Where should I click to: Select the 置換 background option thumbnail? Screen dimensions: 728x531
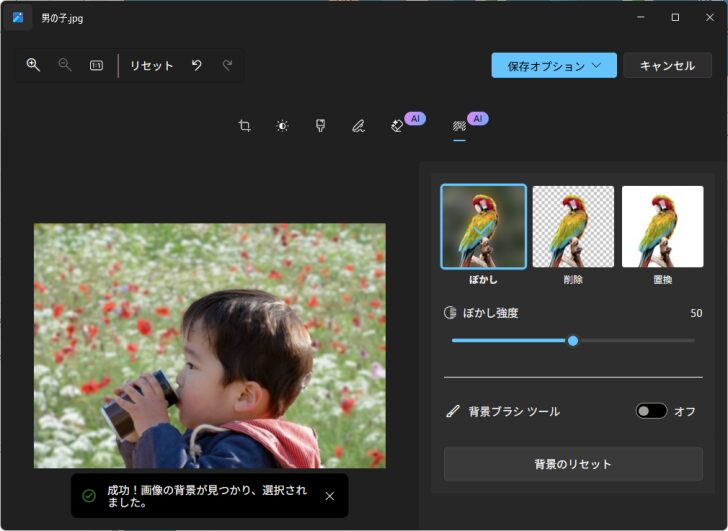point(663,227)
